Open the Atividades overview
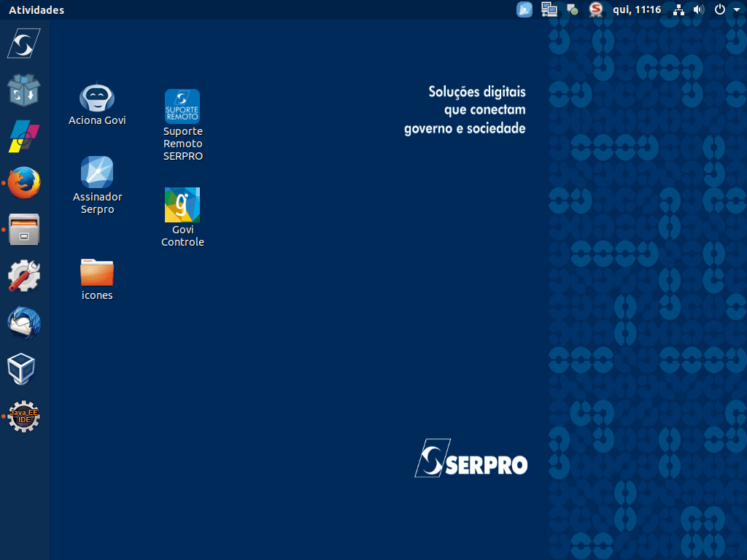Screen dimensions: 747x560 click(x=36, y=10)
